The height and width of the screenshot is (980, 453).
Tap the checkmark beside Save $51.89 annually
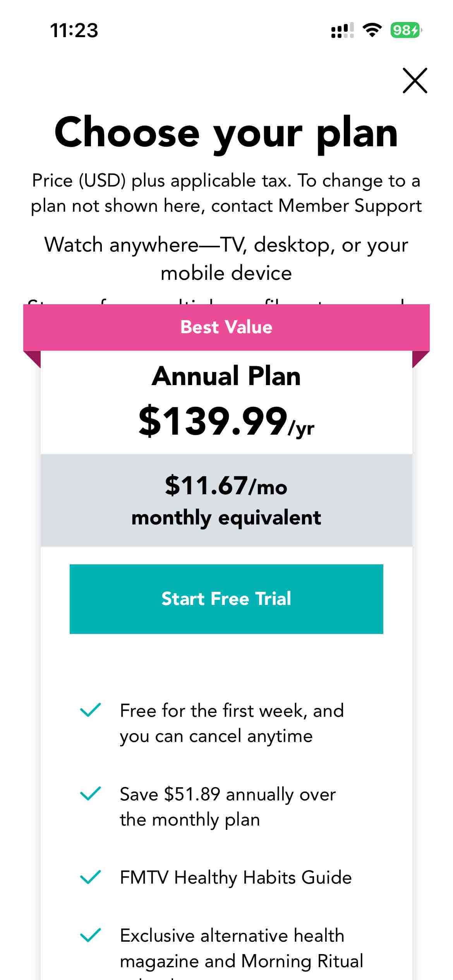(90, 794)
